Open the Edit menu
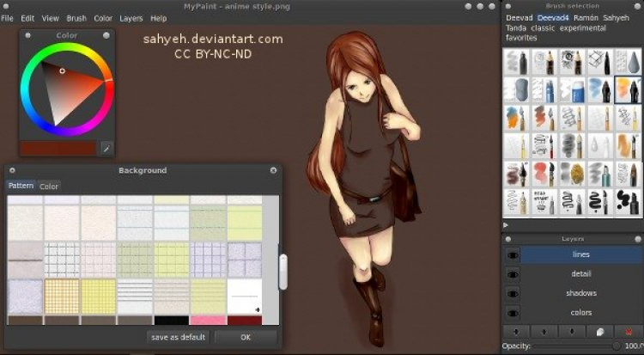The image size is (644, 355). coord(27,19)
